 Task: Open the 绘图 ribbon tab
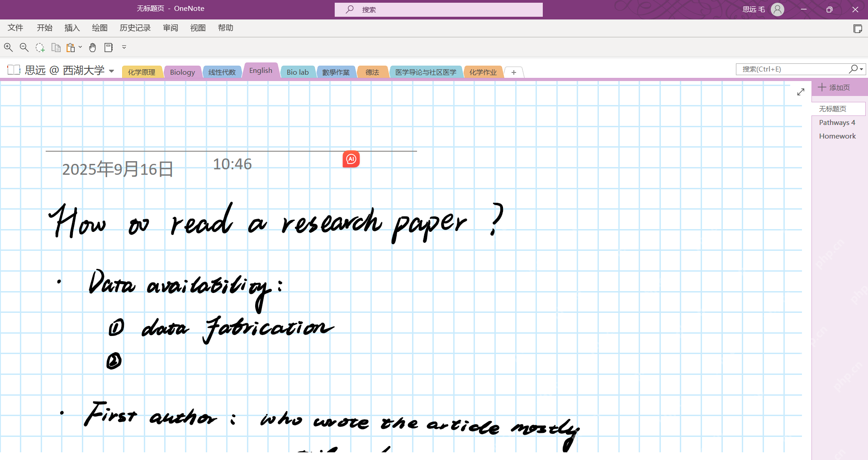(100, 28)
